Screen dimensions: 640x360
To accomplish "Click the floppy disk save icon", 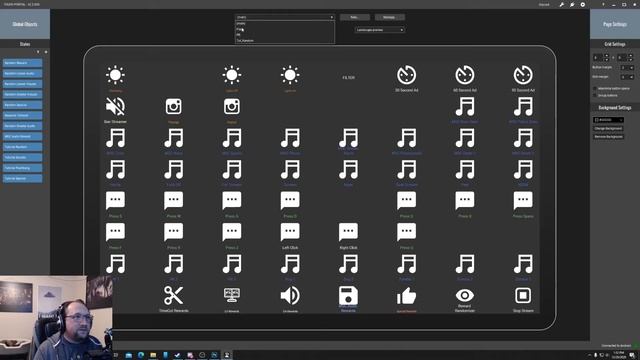I will (348, 295).
